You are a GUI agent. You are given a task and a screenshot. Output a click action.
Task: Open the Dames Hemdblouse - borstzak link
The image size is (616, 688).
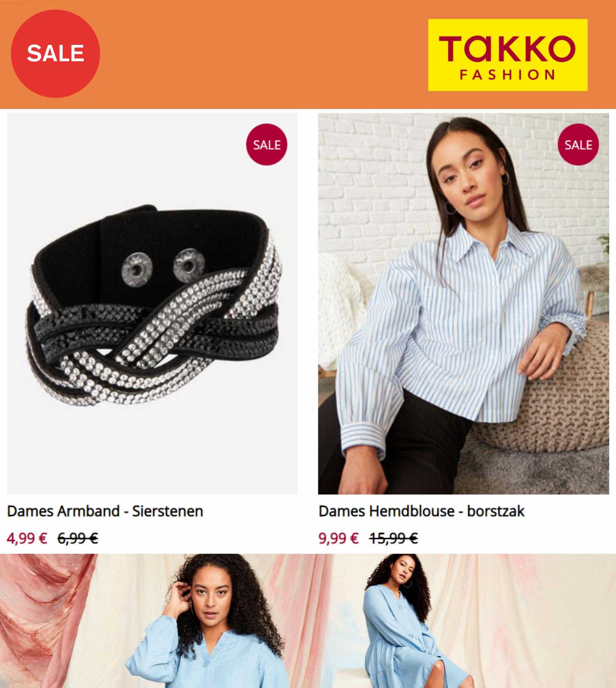(x=421, y=511)
